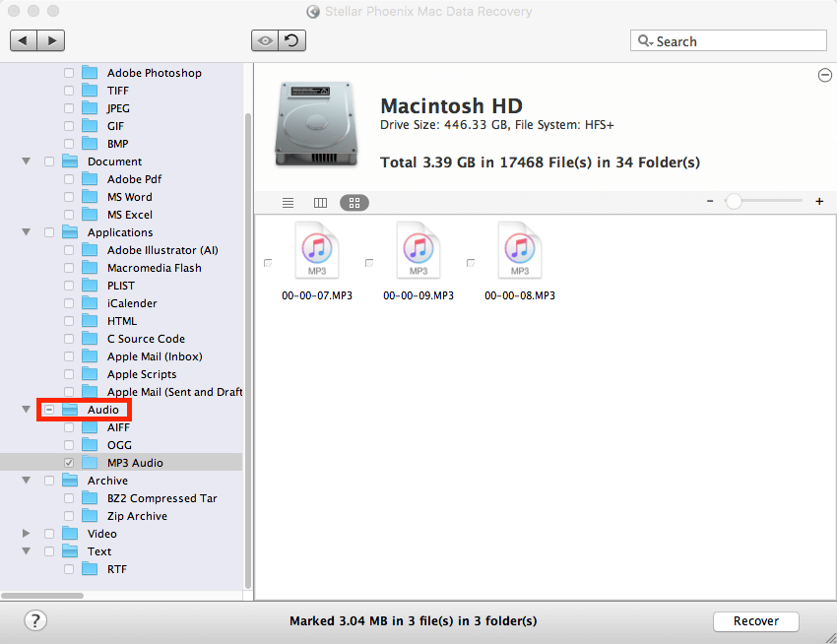
Task: Click the HTML folder icon
Action: click(x=90, y=320)
